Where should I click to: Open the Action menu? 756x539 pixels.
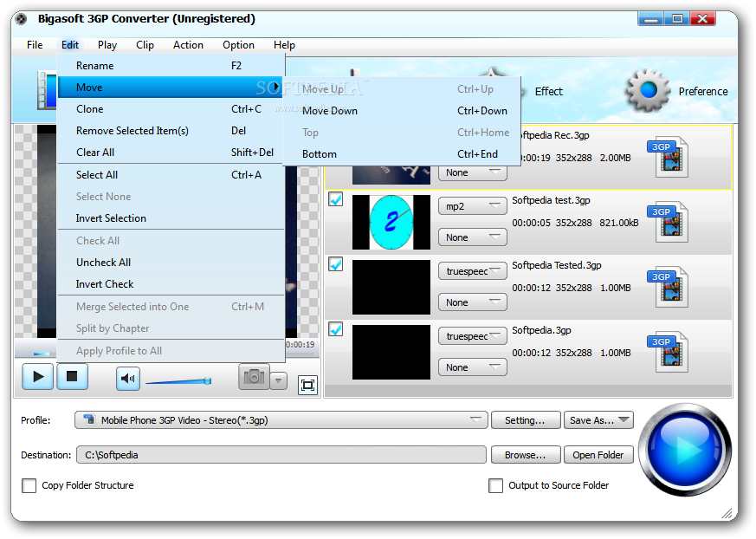click(x=188, y=45)
